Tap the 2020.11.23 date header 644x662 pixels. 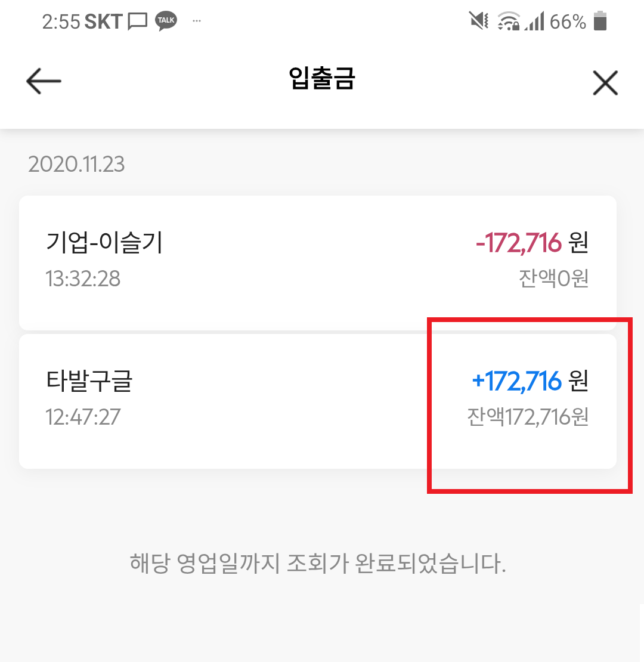tap(76, 164)
